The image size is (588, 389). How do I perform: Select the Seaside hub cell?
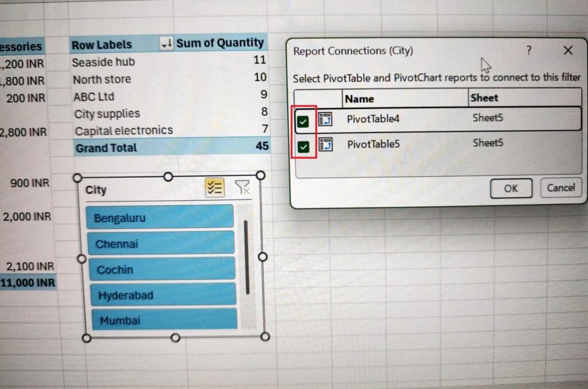pyautogui.click(x=103, y=62)
